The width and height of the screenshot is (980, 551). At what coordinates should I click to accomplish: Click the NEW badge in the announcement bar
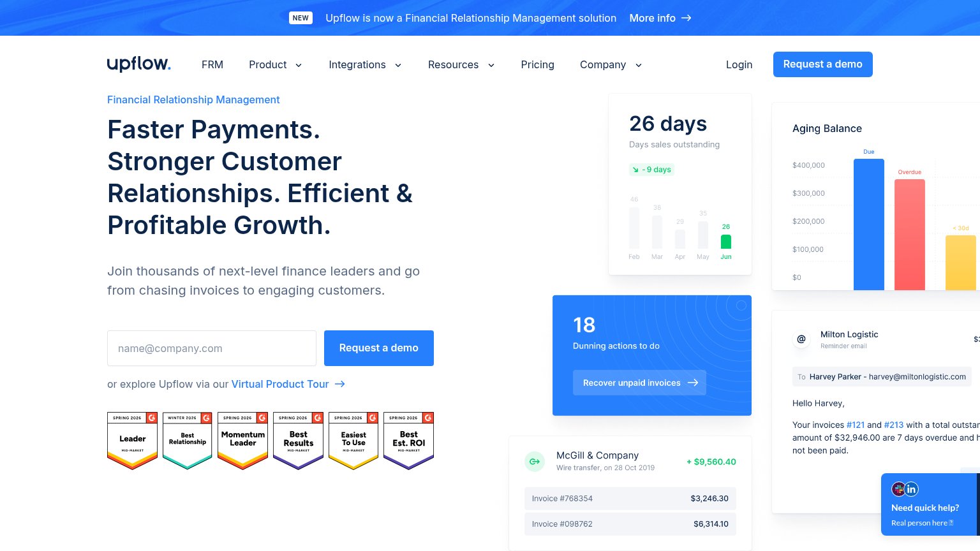(301, 18)
